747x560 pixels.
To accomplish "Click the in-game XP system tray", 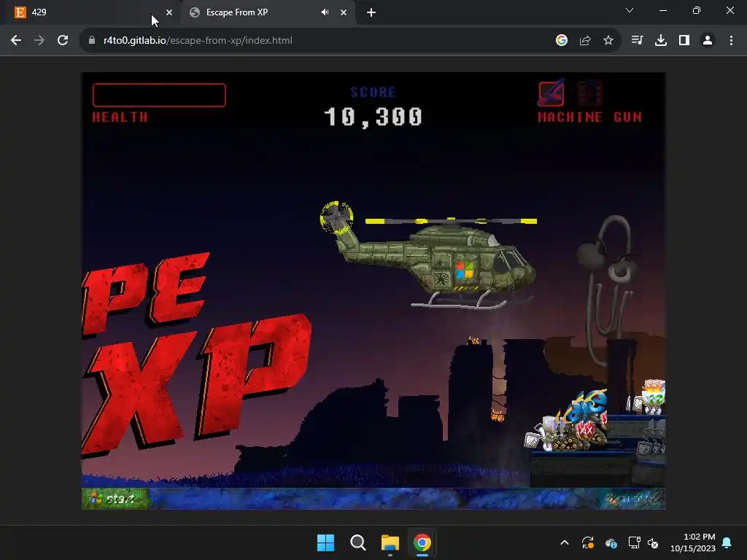I will pos(632,499).
